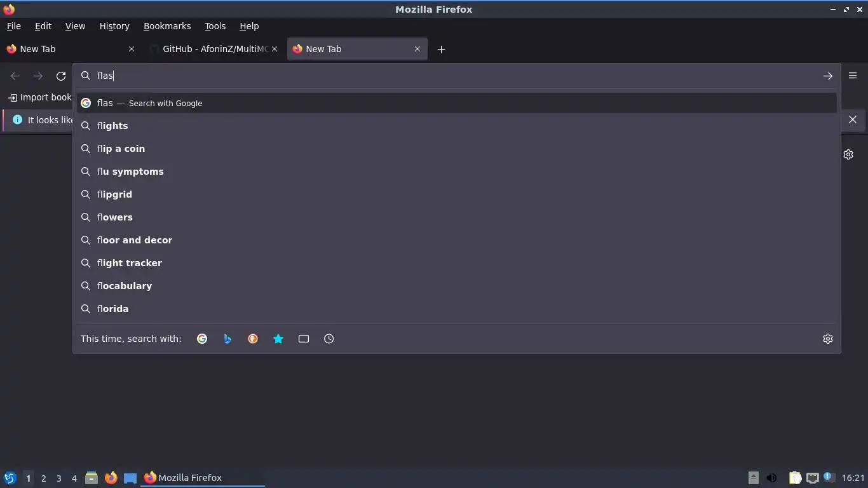Dismiss the notification bar with X
Viewport: 868px width, 488px height.
pyautogui.click(x=853, y=119)
